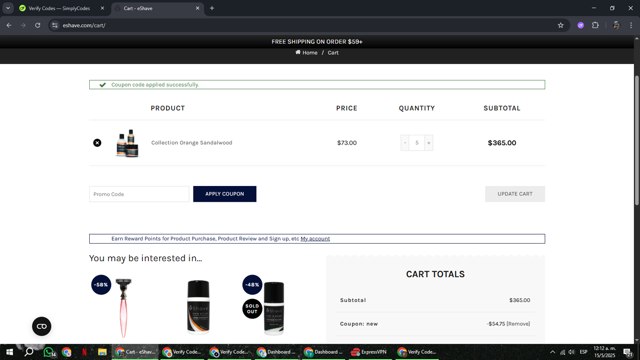Image resolution: width=640 pixels, height=360 pixels.
Task: Open File Explorer from the taskbar
Action: tap(102, 352)
